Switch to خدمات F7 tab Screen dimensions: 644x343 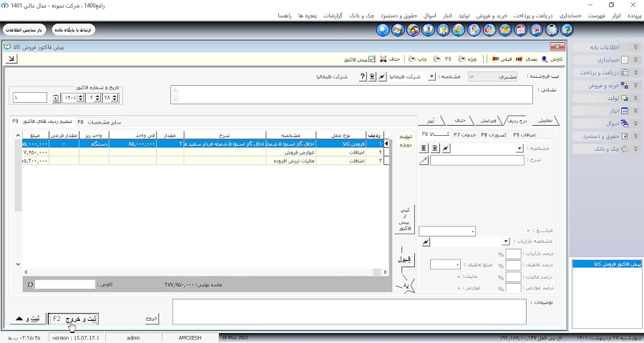464,134
